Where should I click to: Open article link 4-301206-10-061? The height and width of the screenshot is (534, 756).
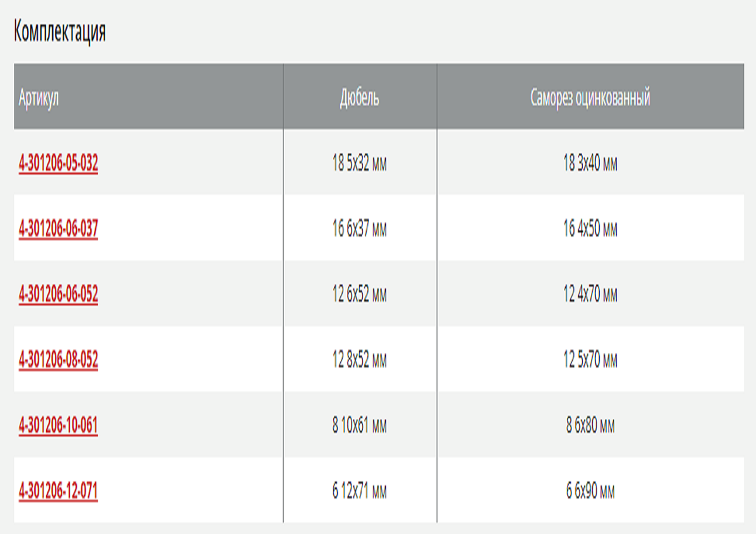click(59, 426)
